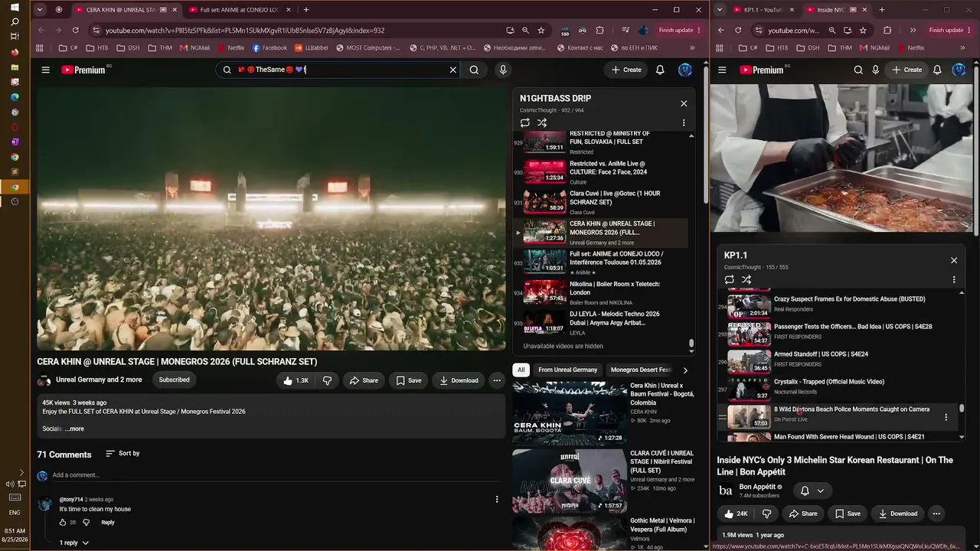Image resolution: width=980 pixels, height=551 pixels.
Task: Open Clara Cuvé live @Gotec playlist thumbnail
Action: click(x=545, y=202)
